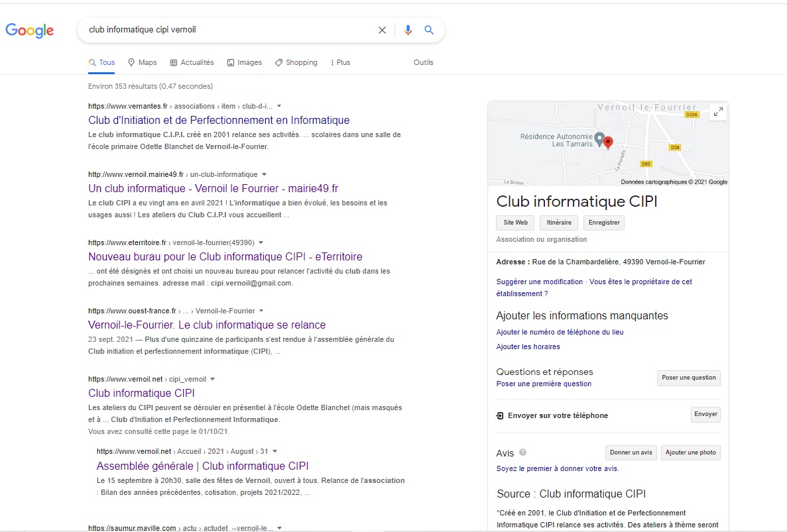This screenshot has height=532, width=787.
Task: Click the Envoyer button
Action: tap(705, 415)
